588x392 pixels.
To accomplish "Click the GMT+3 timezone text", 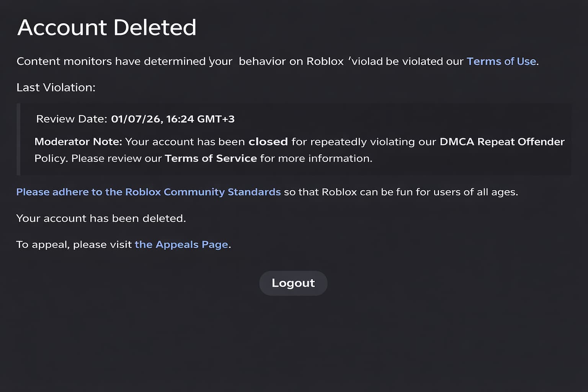I will click(216, 119).
